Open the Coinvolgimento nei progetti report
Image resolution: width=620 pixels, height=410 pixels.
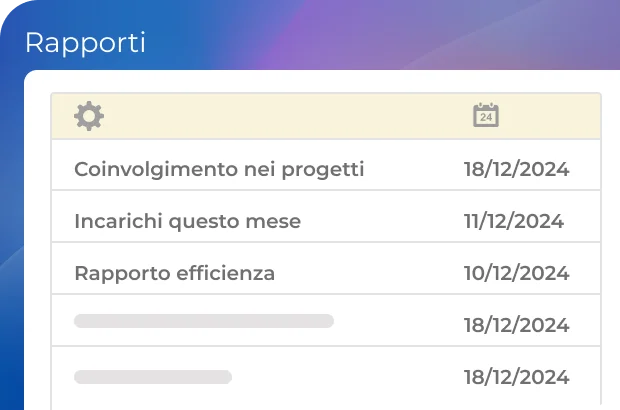tap(219, 169)
